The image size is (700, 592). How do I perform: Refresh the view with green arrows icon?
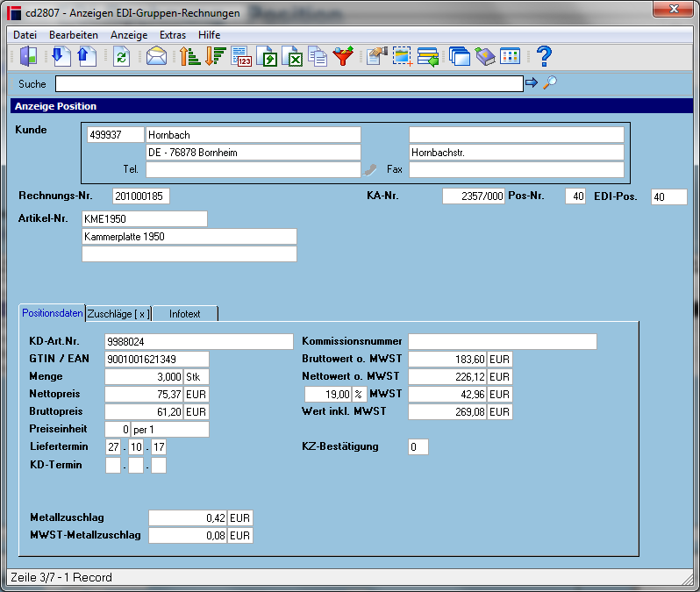pos(121,57)
